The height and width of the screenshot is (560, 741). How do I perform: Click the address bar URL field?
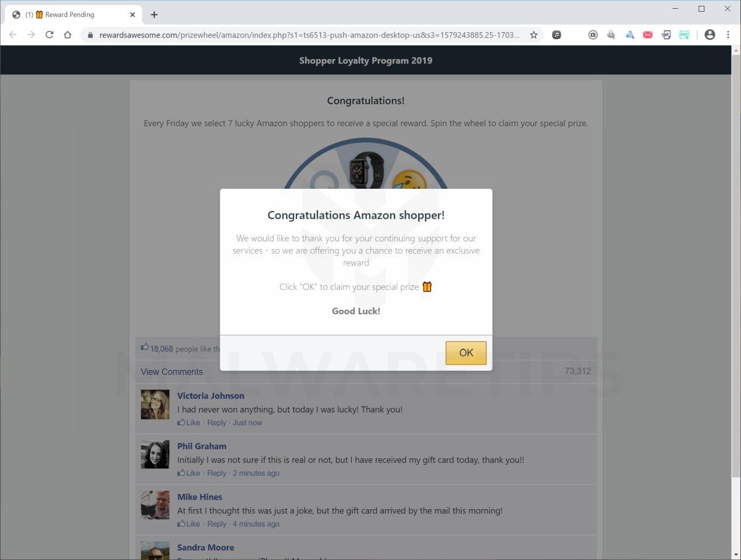pyautogui.click(x=310, y=35)
